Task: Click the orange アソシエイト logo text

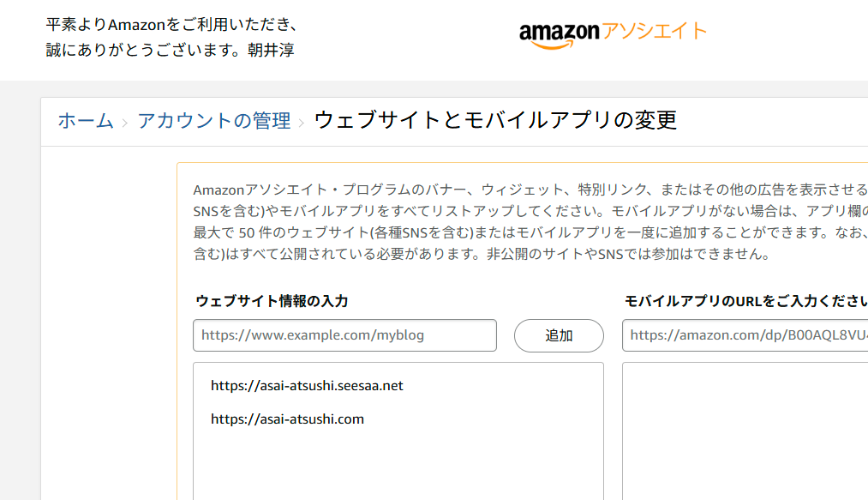Action: point(655,31)
